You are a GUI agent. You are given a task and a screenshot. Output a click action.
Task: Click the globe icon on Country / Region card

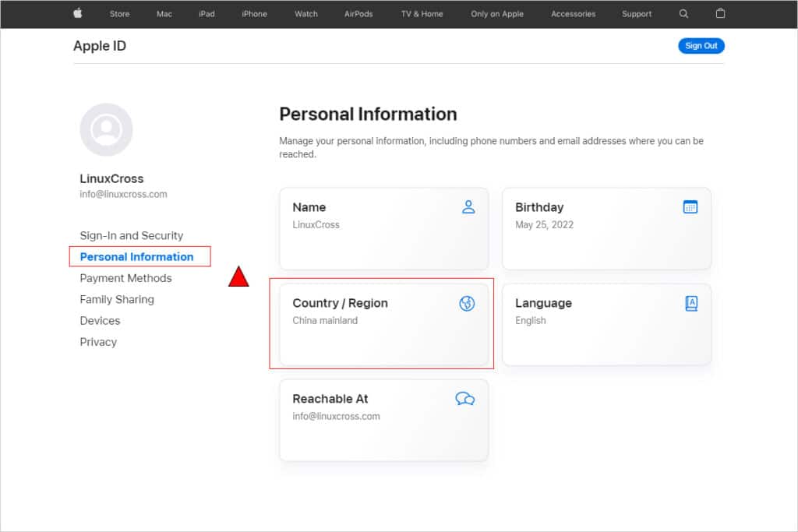pos(467,303)
